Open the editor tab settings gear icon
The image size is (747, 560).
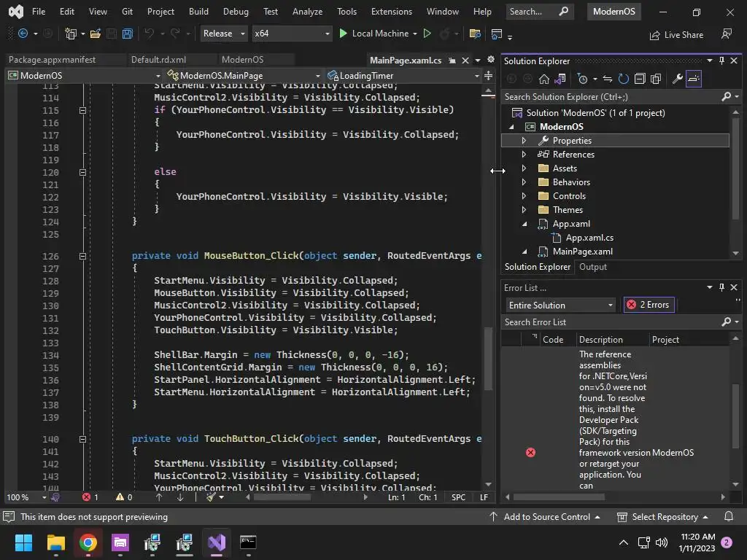pyautogui.click(x=491, y=60)
